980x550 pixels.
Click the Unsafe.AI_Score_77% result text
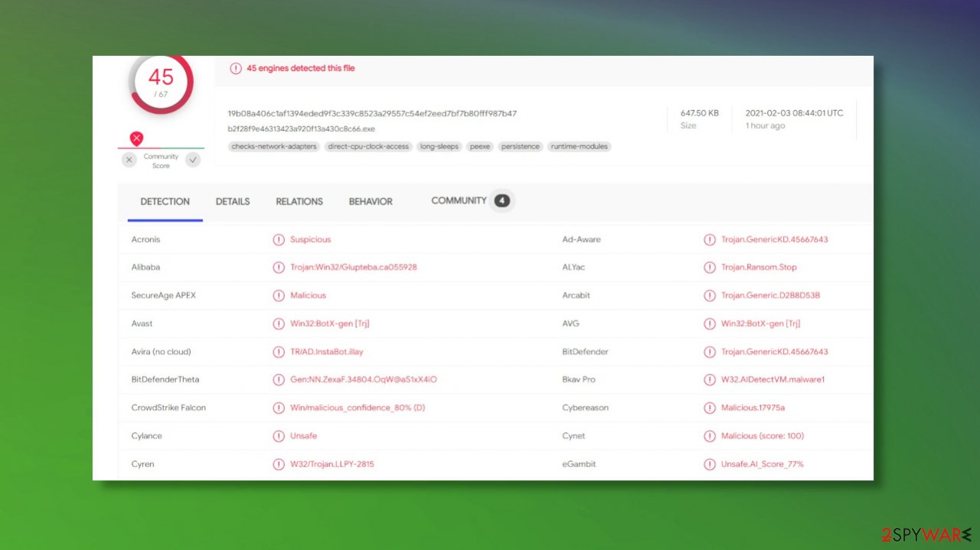coord(763,464)
